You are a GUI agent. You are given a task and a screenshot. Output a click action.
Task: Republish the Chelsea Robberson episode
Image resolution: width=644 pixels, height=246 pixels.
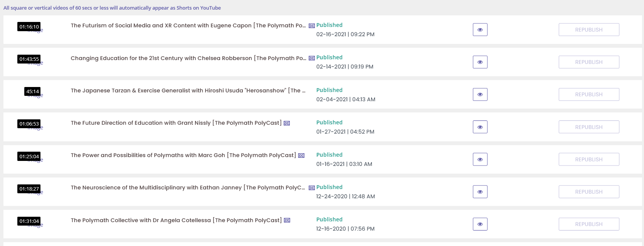[x=589, y=62]
